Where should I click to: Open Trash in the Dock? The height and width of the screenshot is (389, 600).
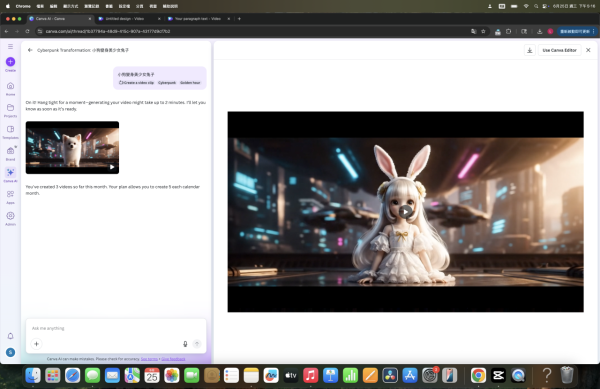[x=567, y=374]
